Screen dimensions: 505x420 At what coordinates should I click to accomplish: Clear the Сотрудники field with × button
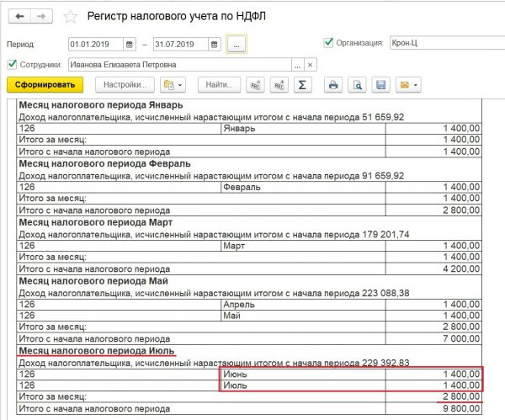[310, 65]
